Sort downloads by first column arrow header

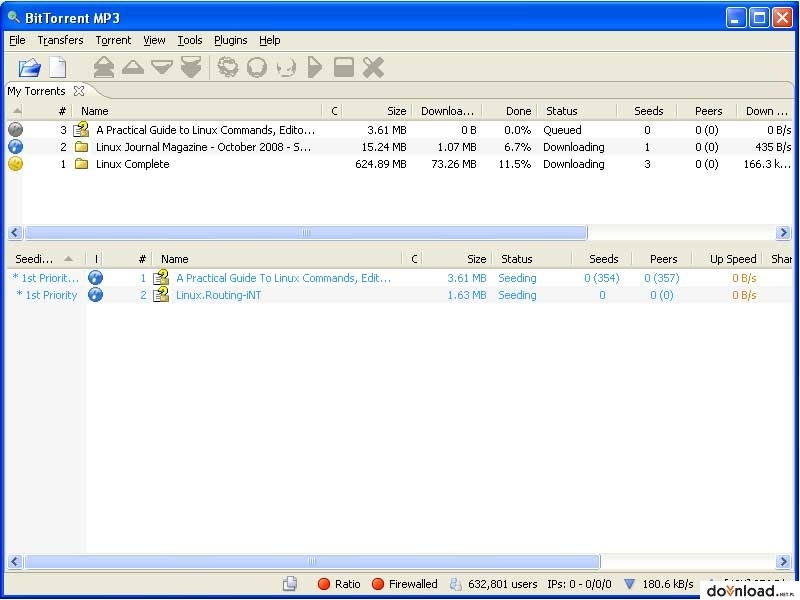coord(17,111)
